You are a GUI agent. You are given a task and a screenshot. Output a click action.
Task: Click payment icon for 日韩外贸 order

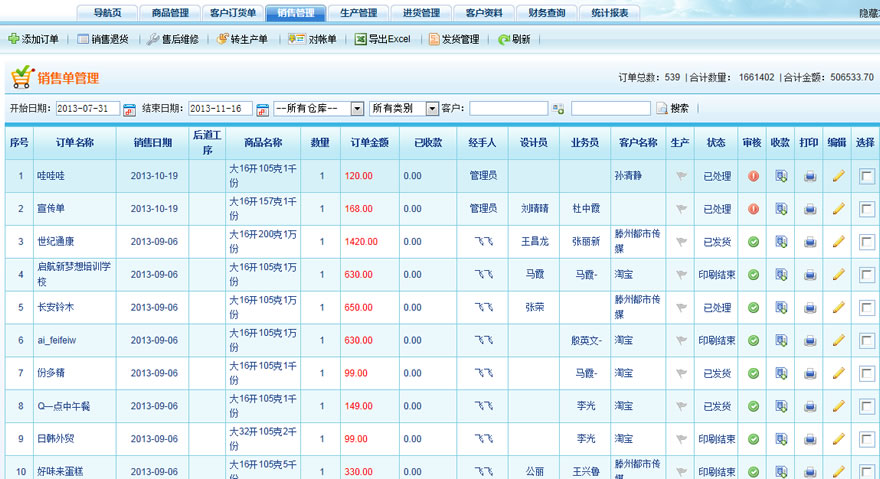click(x=781, y=439)
